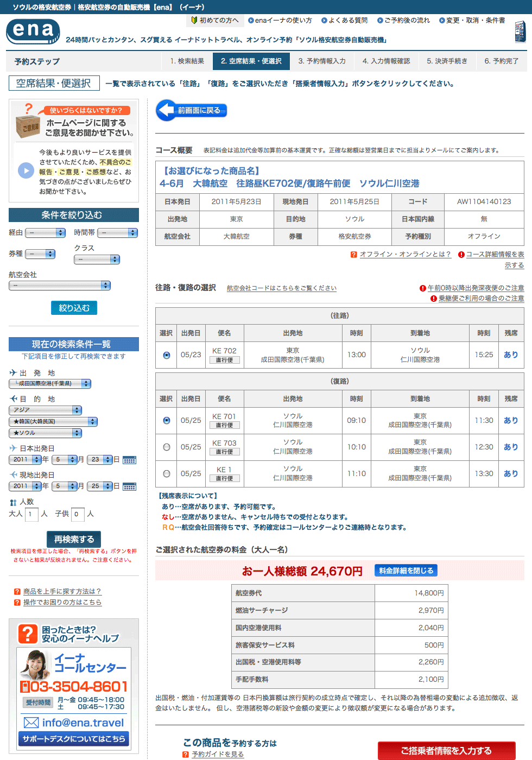The image size is (532, 760).
Task: Click the 大人 count input field
Action: tap(31, 514)
